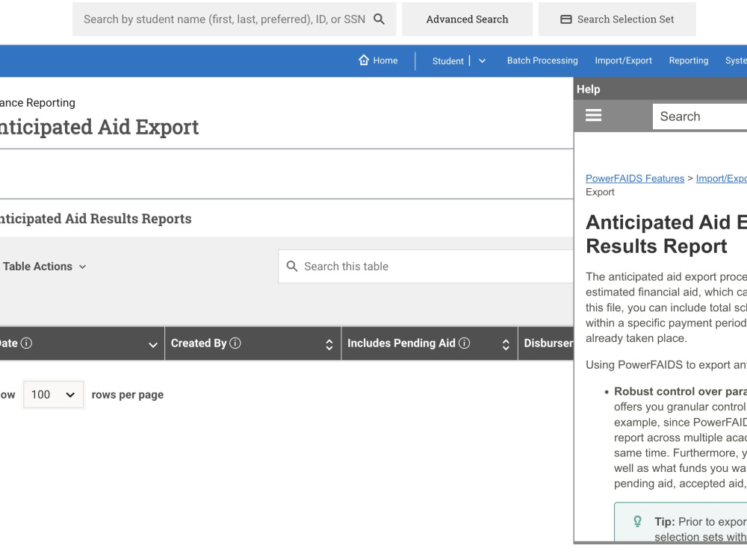Open the Reporting menu
The image size is (747, 560).
click(689, 60)
